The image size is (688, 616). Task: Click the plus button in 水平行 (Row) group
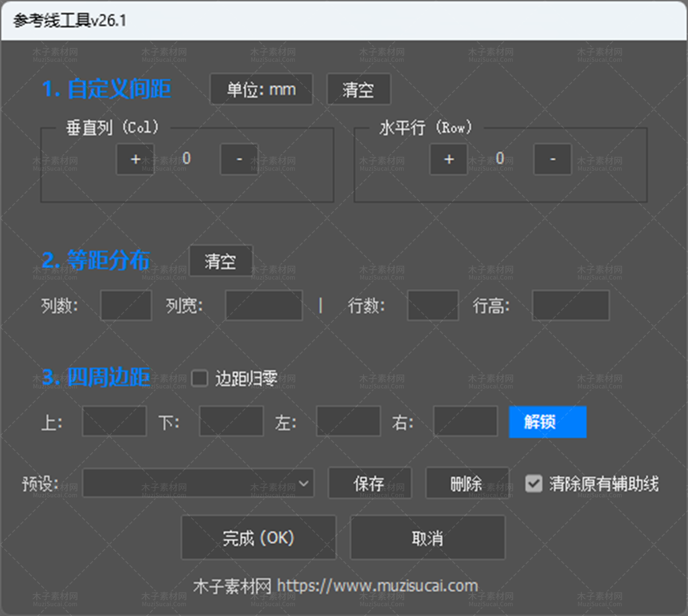449,159
